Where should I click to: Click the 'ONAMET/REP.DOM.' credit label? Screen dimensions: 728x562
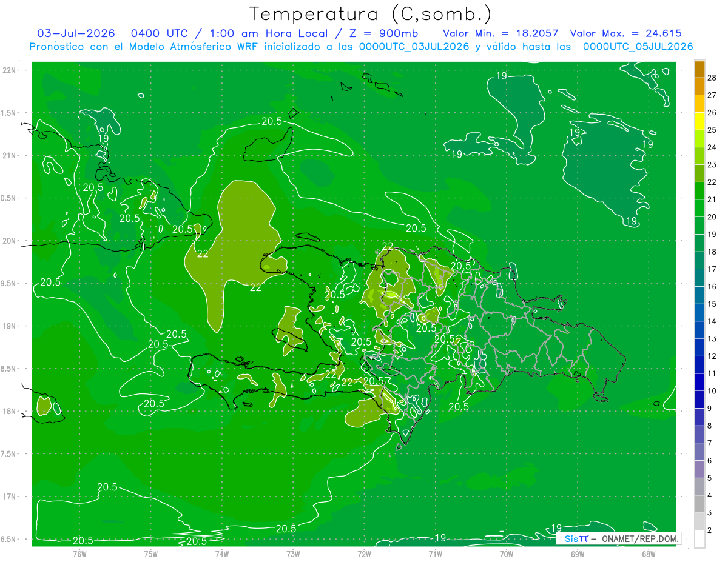(x=640, y=538)
